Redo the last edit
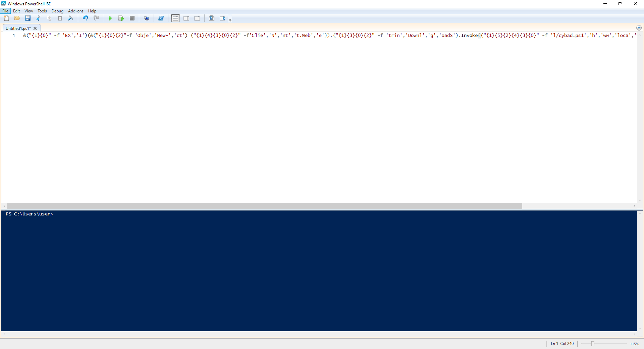 96,18
